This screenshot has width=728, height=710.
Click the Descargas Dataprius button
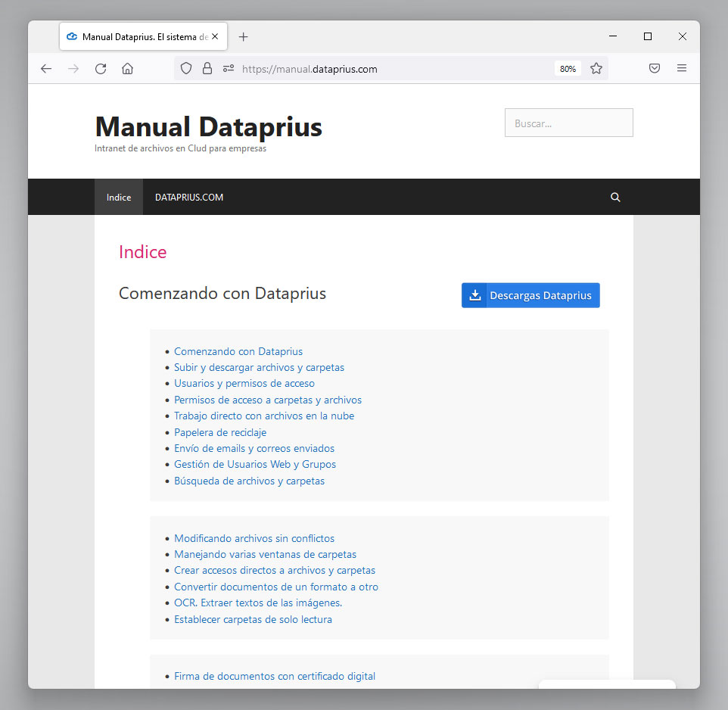[530, 295]
